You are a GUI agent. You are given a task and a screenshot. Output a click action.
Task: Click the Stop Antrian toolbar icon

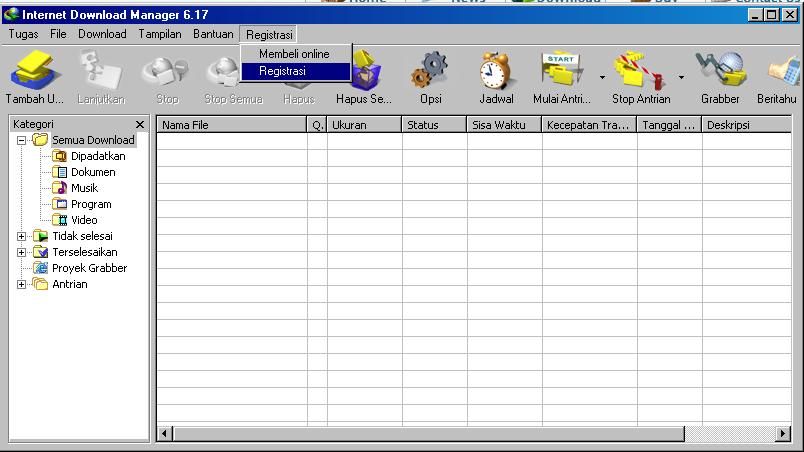pyautogui.click(x=640, y=70)
